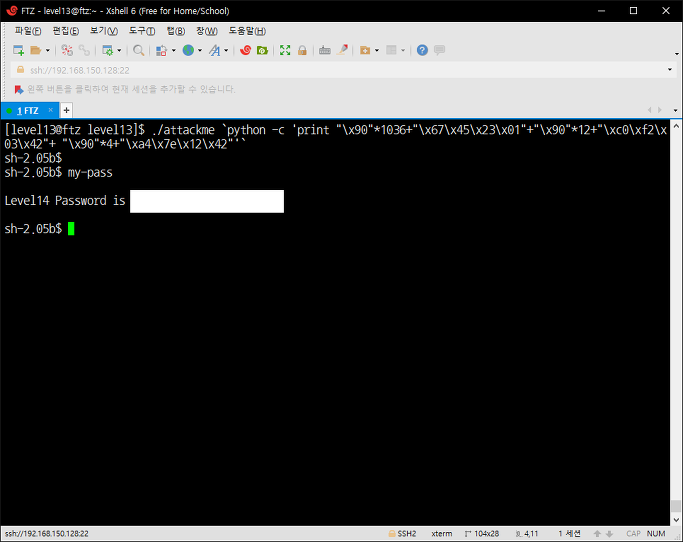
Task: Open the 보기(V) menu
Action: coord(104,31)
